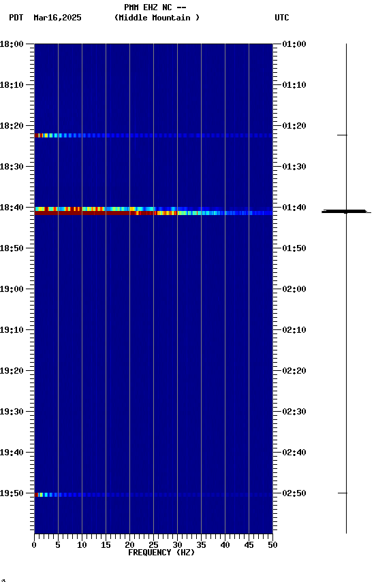The height and width of the screenshot is (588, 376).
Task: Click the small seismogram tick near 01:22
Action: click(342, 135)
